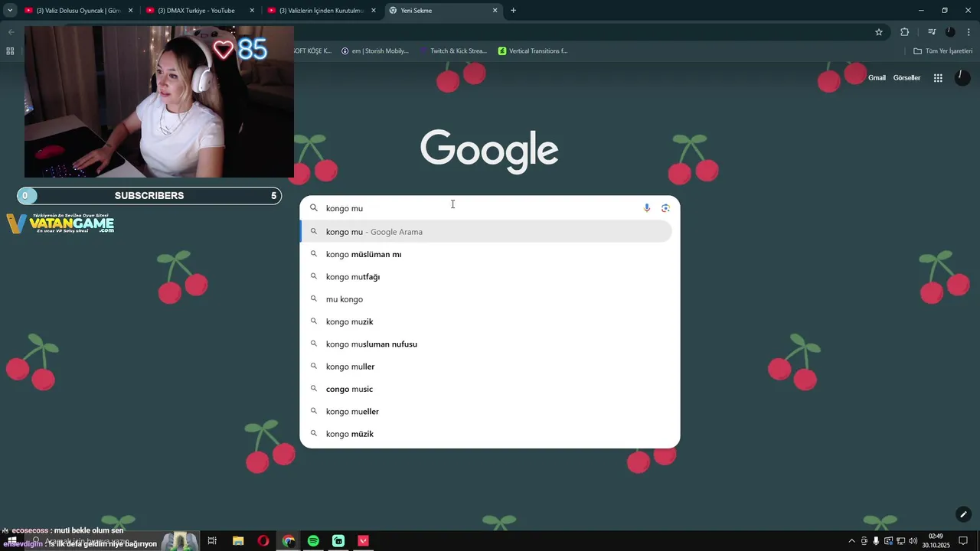980x551 pixels.
Task: Open the clock showing 02:49
Action: pos(936,541)
